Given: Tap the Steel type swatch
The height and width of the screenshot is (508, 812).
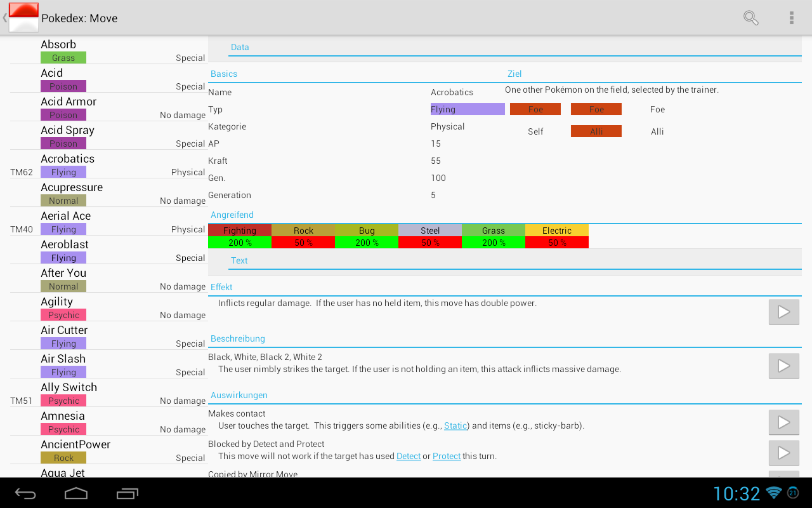Looking at the screenshot, I should 430,231.
